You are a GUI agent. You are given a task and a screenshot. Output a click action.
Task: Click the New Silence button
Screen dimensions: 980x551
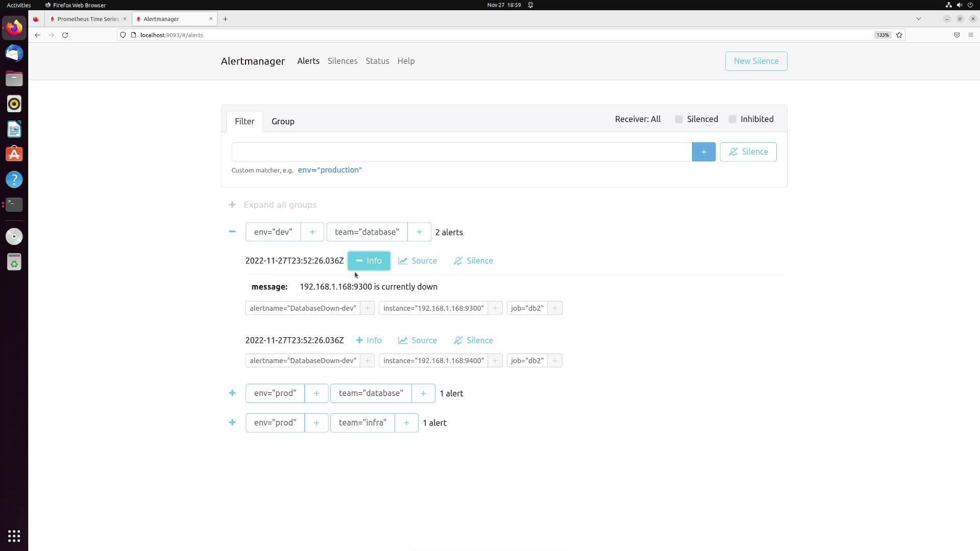756,61
